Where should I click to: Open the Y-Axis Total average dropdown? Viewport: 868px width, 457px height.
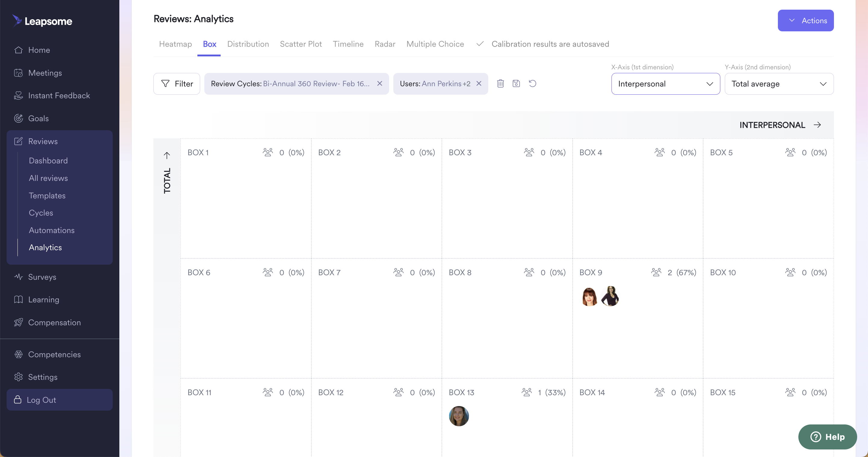pyautogui.click(x=779, y=84)
